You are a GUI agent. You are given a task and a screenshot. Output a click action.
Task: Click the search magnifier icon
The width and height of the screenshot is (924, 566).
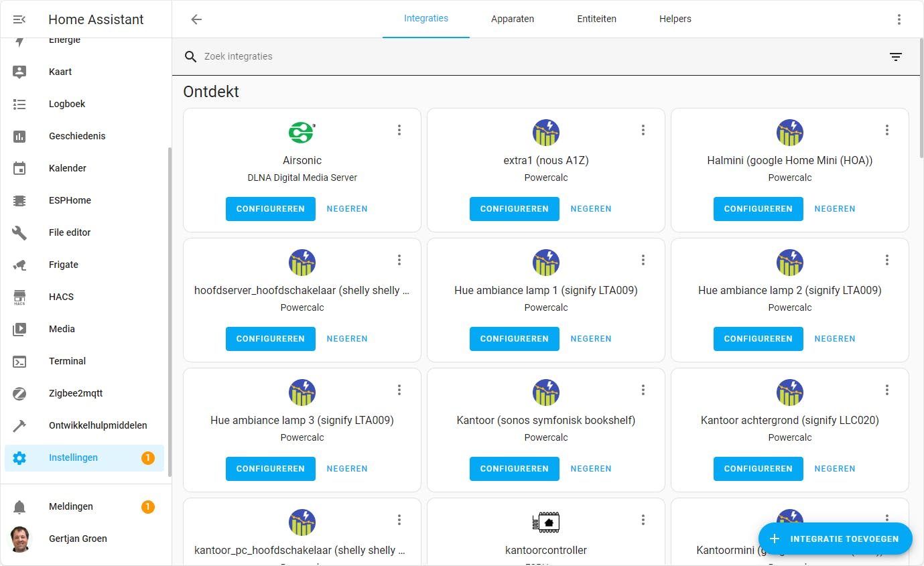click(191, 57)
